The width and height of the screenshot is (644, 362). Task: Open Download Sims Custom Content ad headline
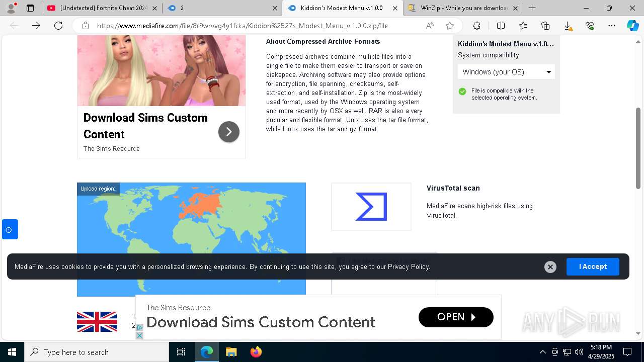click(145, 126)
